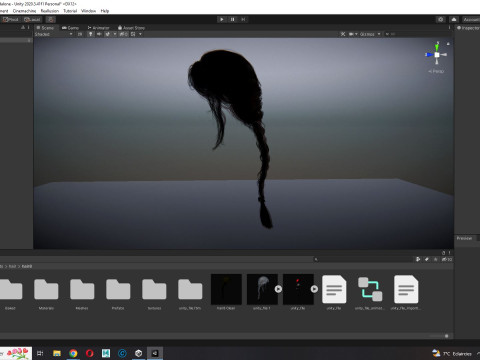The height and width of the screenshot is (360, 480).
Task: Open the Gizmos dropdown
Action: pyautogui.click(x=370, y=34)
